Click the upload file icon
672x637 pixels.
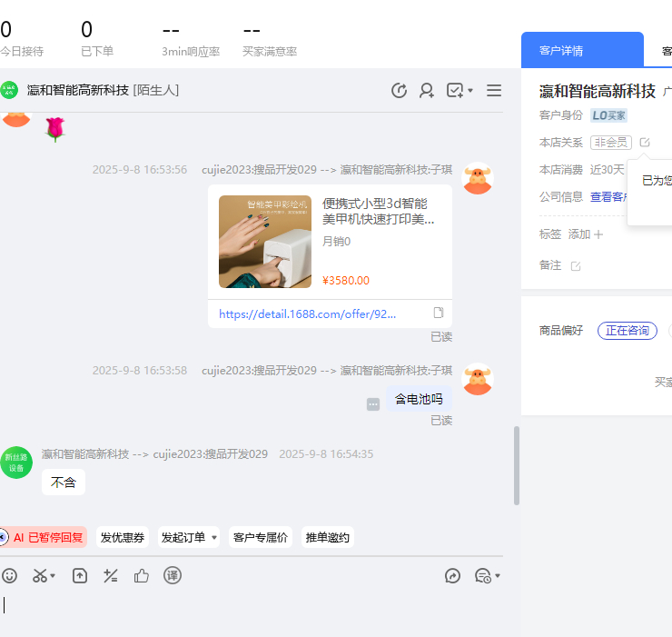[x=80, y=575]
